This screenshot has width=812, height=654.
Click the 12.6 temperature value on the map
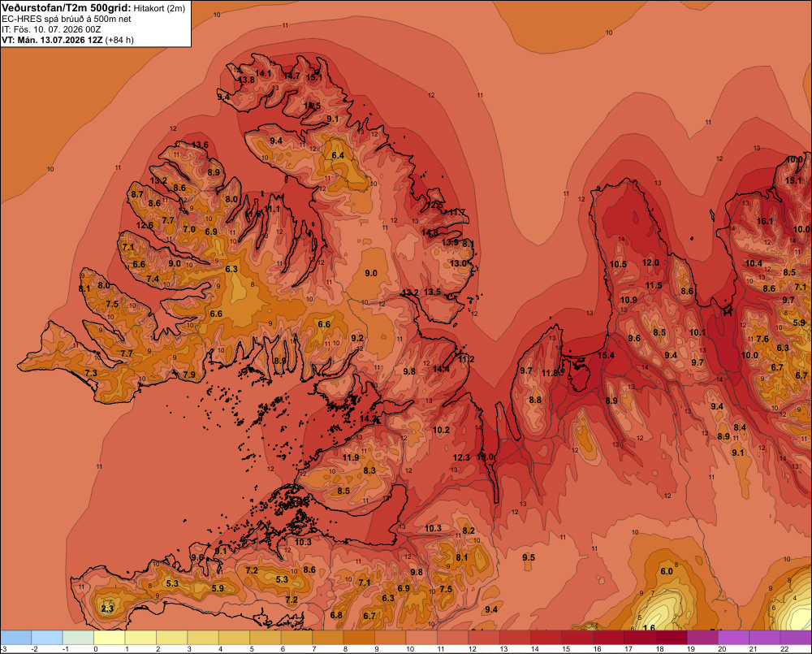click(145, 225)
